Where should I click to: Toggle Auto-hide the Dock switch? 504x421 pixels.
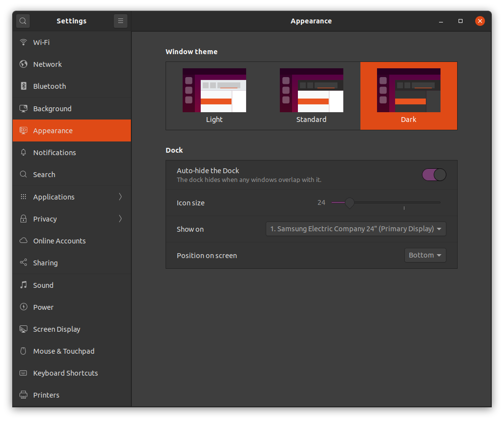tap(434, 175)
